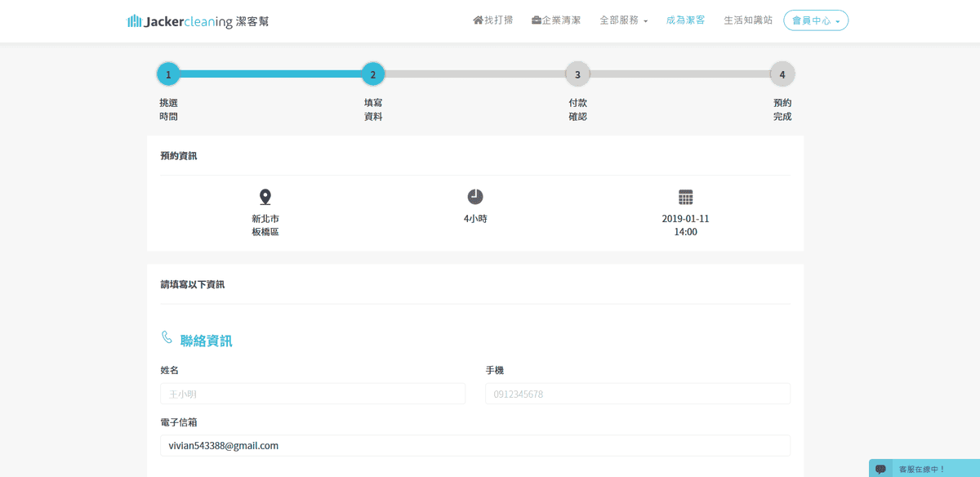Go to 生活知識站 in navigation

tap(747, 20)
